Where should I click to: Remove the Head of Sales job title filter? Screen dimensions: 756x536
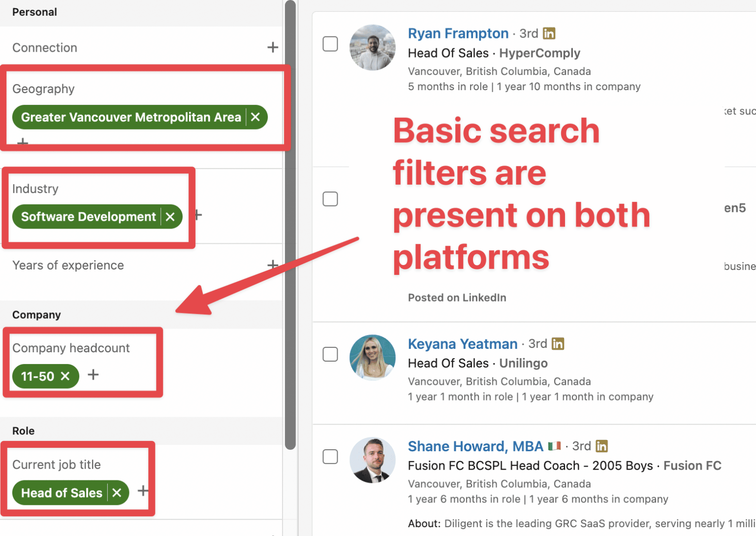coord(117,492)
